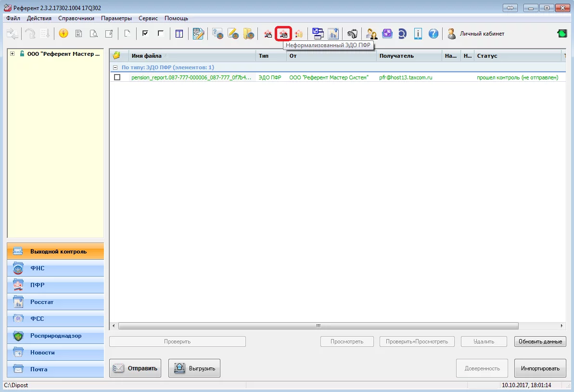Click the document checklist toolbar icon
Viewport: 574px width, 392px height.
(x=78, y=34)
